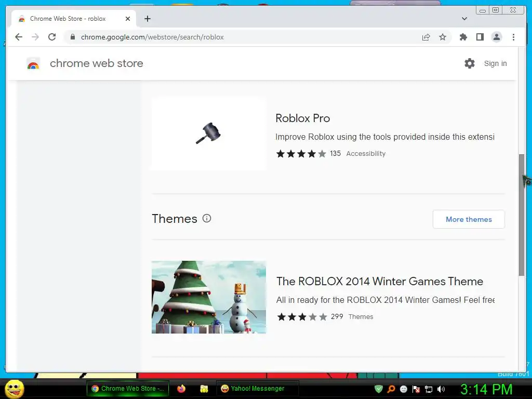Click the green shield tray icon
This screenshot has height=399, width=532.
(379, 389)
